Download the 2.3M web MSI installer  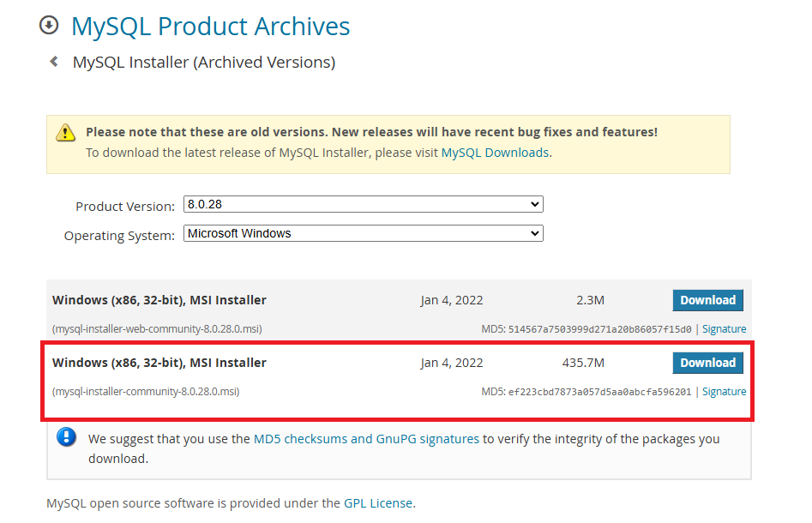[x=707, y=300]
